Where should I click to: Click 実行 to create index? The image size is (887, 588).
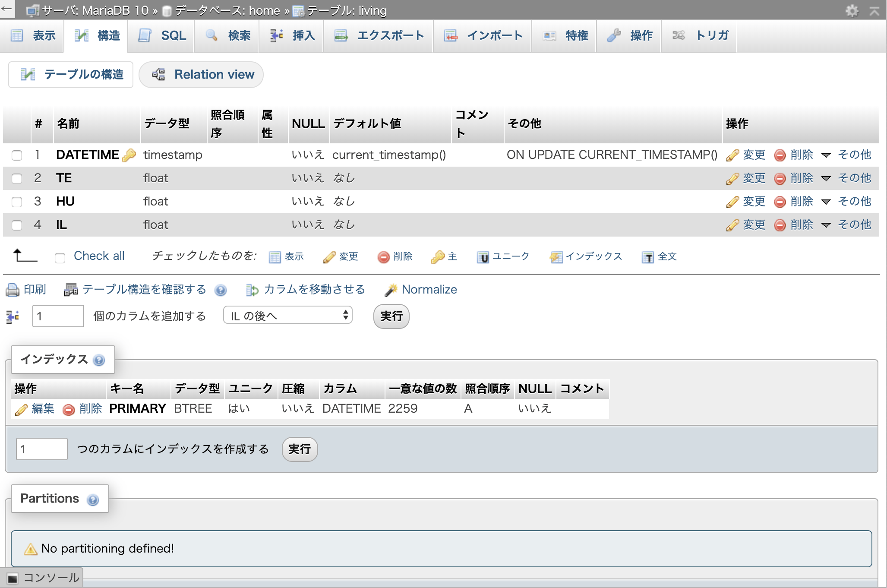(300, 449)
